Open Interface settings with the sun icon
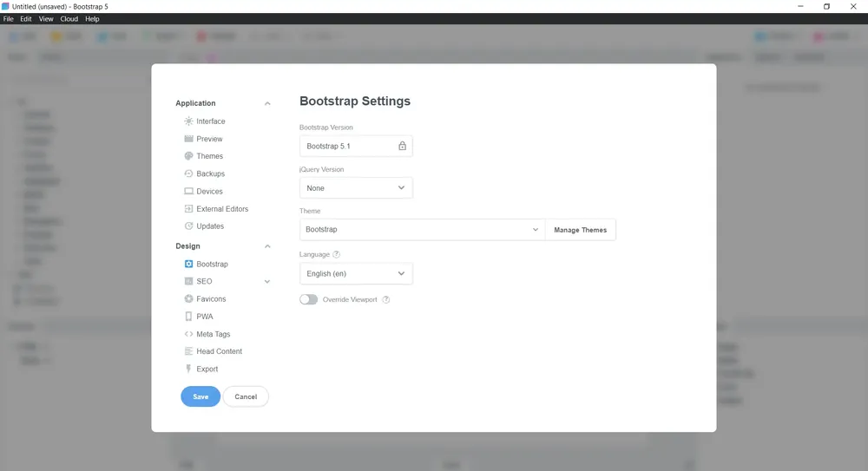Screen dimensions: 868x471 [x=188, y=121]
